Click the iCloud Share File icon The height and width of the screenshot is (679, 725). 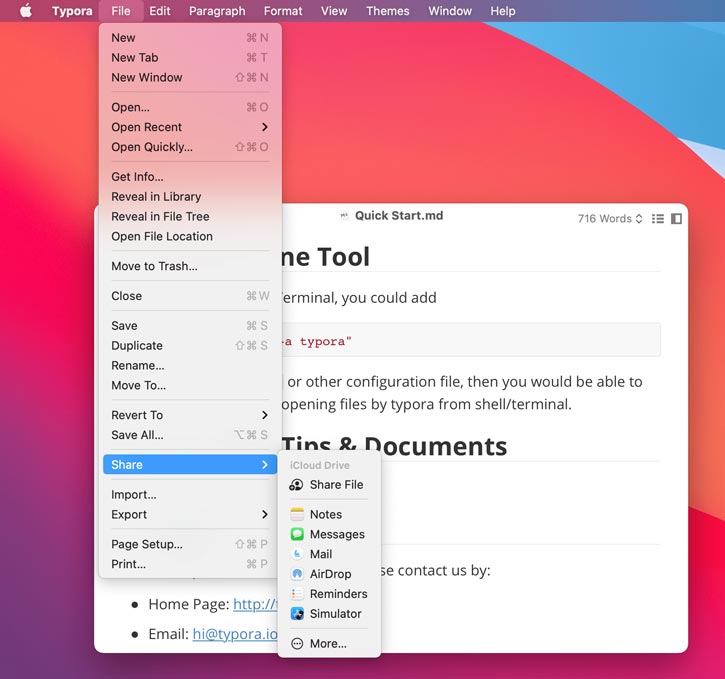(296, 484)
